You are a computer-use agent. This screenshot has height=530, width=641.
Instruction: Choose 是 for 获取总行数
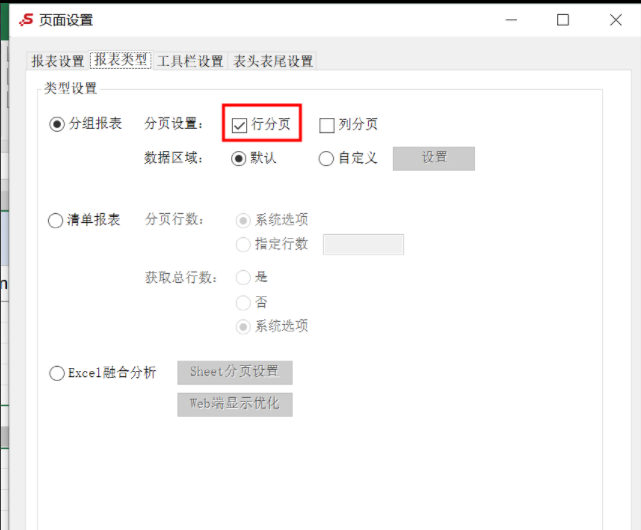(x=243, y=278)
